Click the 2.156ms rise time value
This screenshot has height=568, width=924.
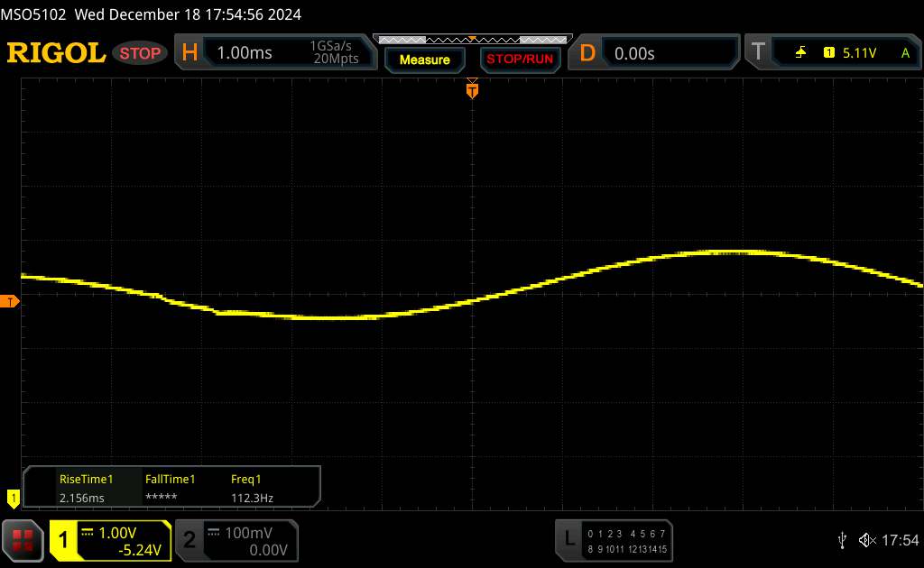pos(82,498)
